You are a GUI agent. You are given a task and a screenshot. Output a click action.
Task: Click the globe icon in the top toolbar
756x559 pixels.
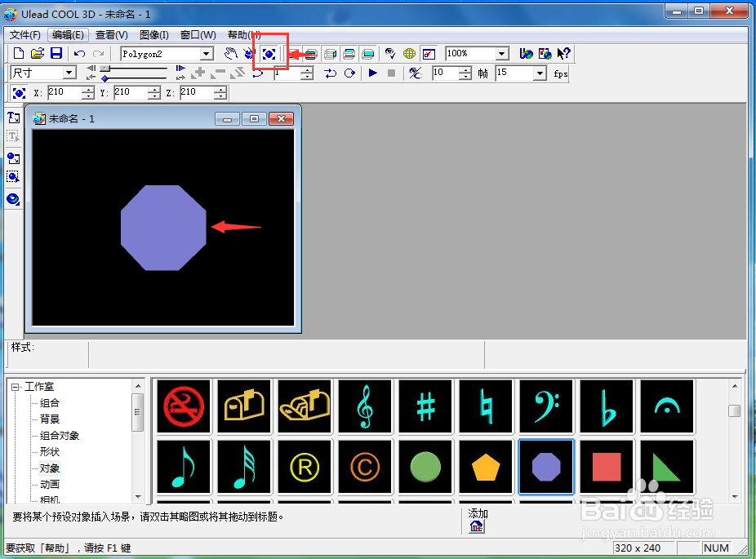click(409, 54)
